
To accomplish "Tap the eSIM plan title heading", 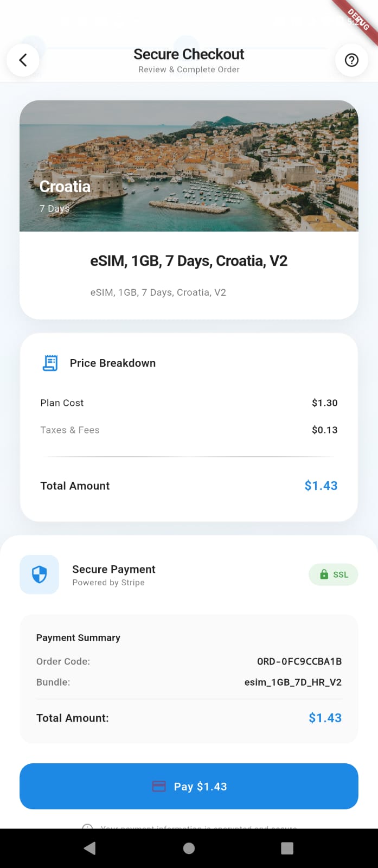I will (189, 261).
